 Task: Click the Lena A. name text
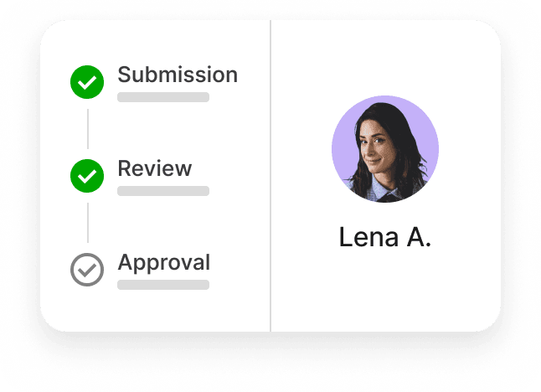pyautogui.click(x=385, y=237)
